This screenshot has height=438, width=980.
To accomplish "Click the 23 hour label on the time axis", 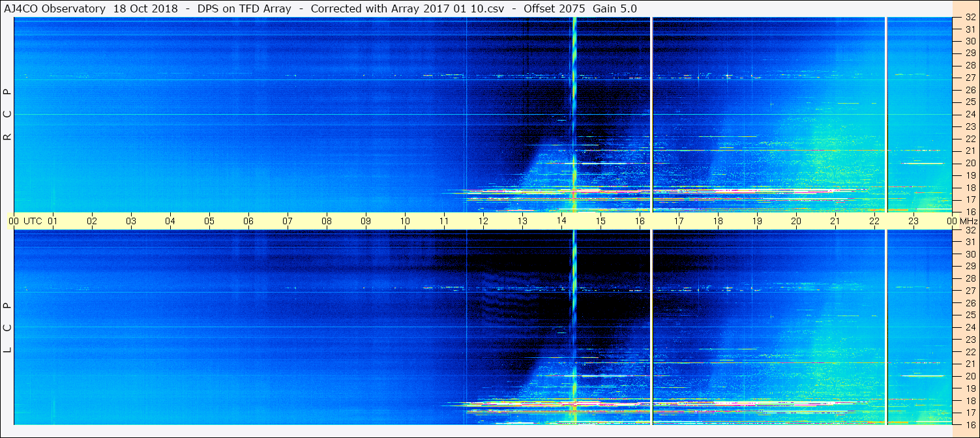I will point(913,221).
